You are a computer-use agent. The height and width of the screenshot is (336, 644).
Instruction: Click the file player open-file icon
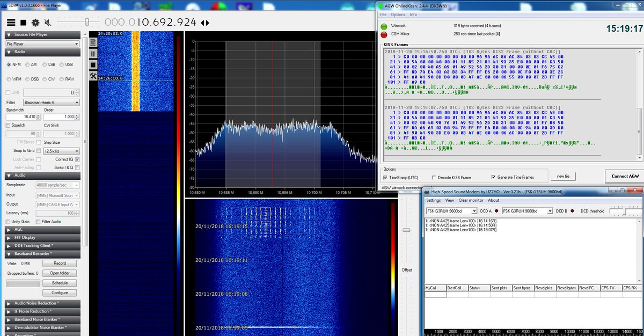point(93,42)
